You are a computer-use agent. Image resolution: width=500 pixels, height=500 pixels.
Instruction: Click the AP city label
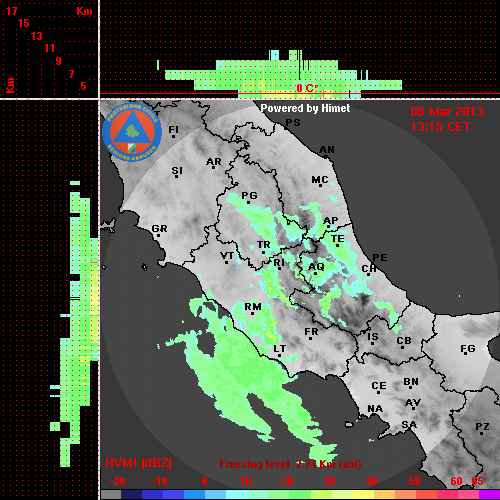click(x=331, y=221)
